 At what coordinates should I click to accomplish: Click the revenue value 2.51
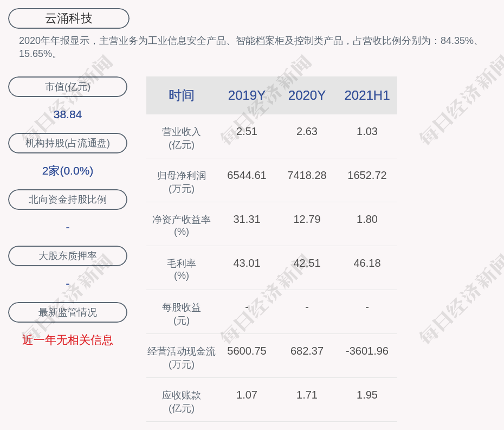(x=247, y=132)
